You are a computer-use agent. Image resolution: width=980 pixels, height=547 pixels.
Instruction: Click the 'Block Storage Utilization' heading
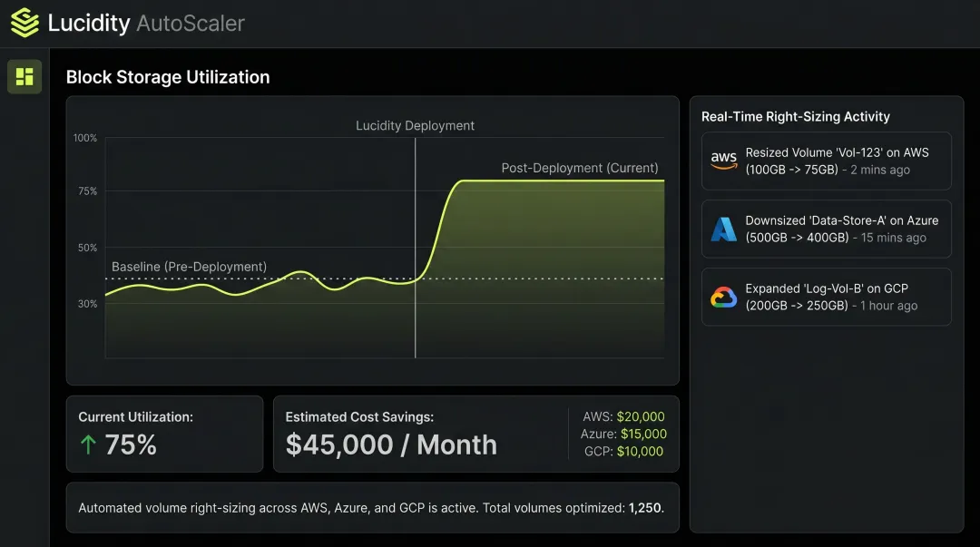tap(168, 77)
